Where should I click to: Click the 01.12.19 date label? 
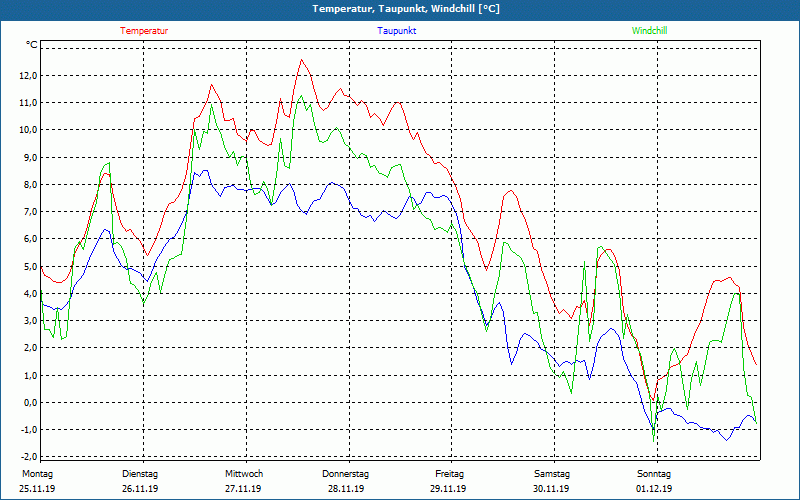(x=654, y=489)
